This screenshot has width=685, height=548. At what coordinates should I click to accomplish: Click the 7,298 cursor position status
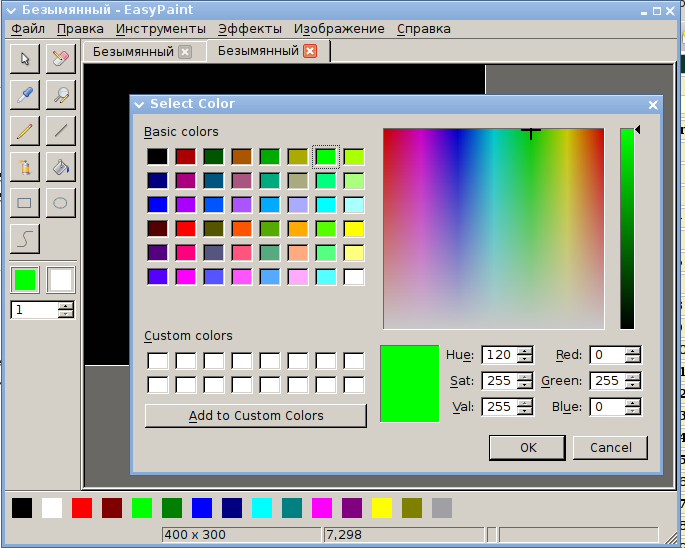click(x=344, y=535)
